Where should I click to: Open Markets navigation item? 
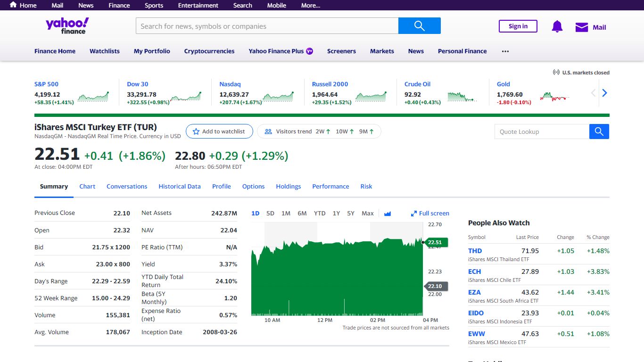[382, 51]
